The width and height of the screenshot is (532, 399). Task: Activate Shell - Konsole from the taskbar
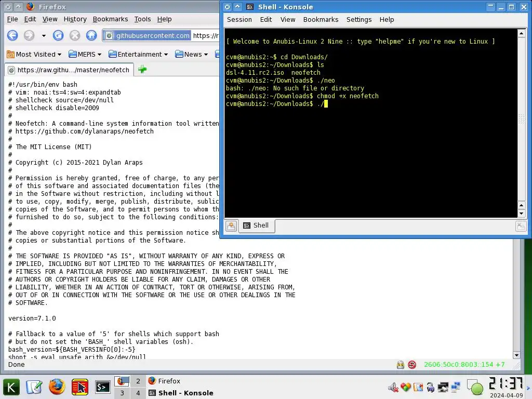click(x=181, y=393)
